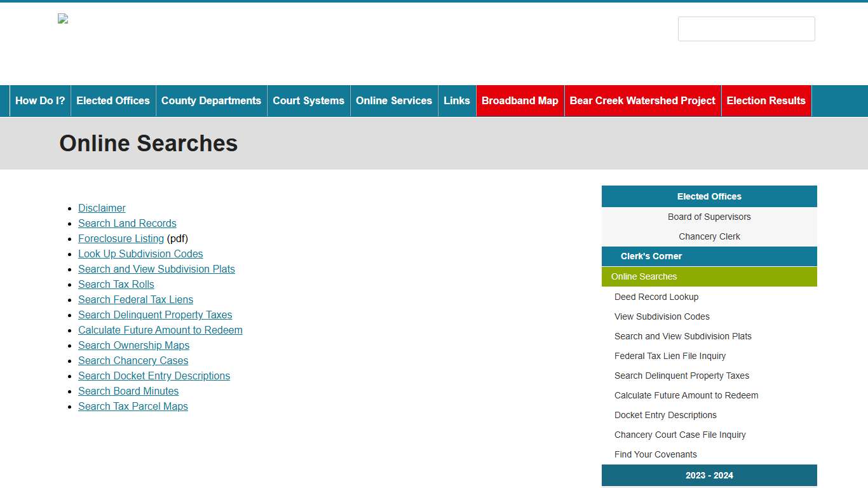The image size is (868, 488).
Task: Click the broken county logo image
Action: click(62, 18)
